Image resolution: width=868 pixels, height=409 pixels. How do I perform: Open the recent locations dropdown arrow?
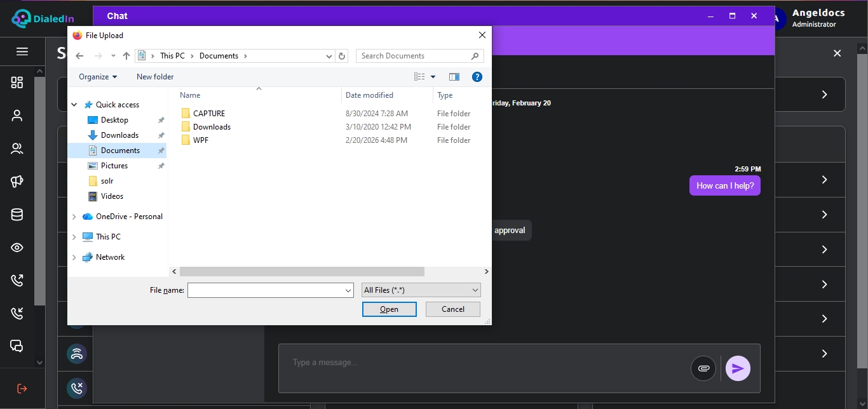click(113, 56)
